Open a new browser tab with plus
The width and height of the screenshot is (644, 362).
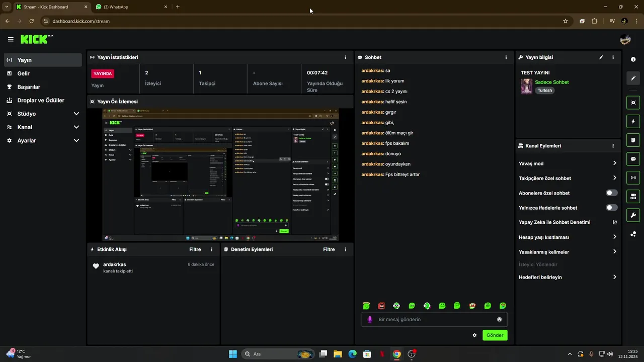click(178, 7)
